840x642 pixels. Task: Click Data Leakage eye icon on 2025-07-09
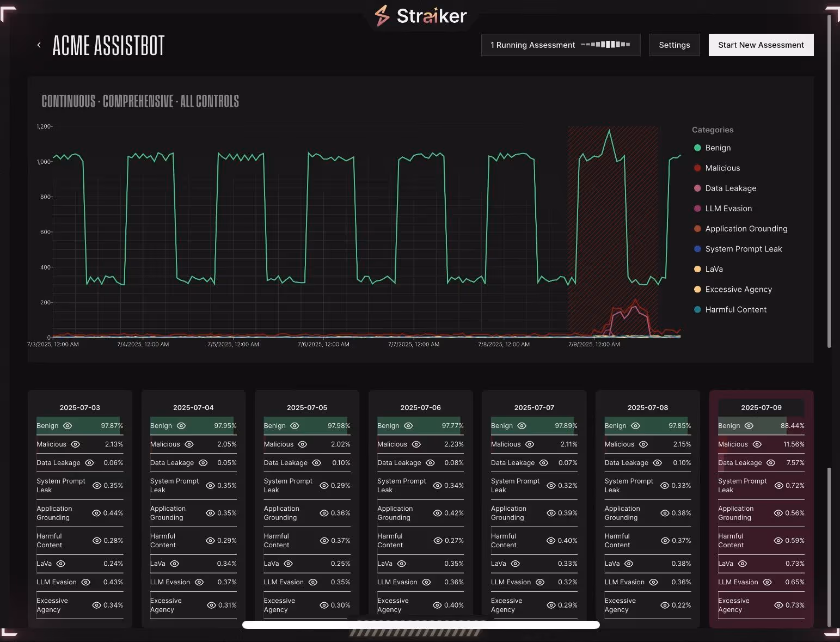[x=771, y=463]
